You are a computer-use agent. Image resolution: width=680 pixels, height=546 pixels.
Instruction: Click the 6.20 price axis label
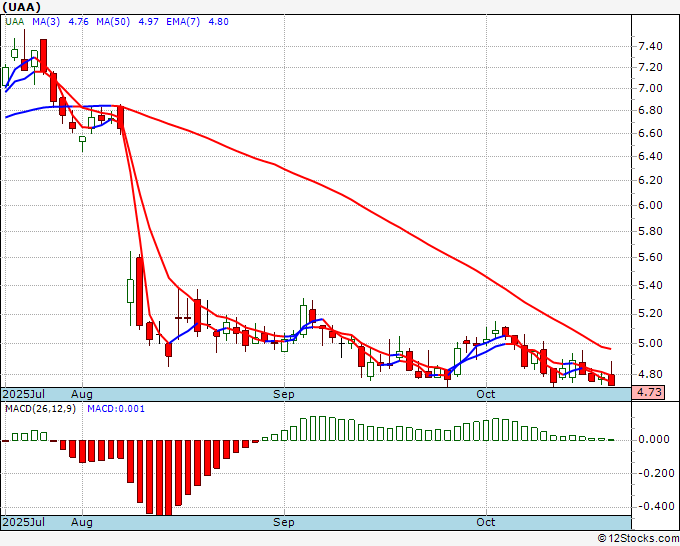coord(650,180)
